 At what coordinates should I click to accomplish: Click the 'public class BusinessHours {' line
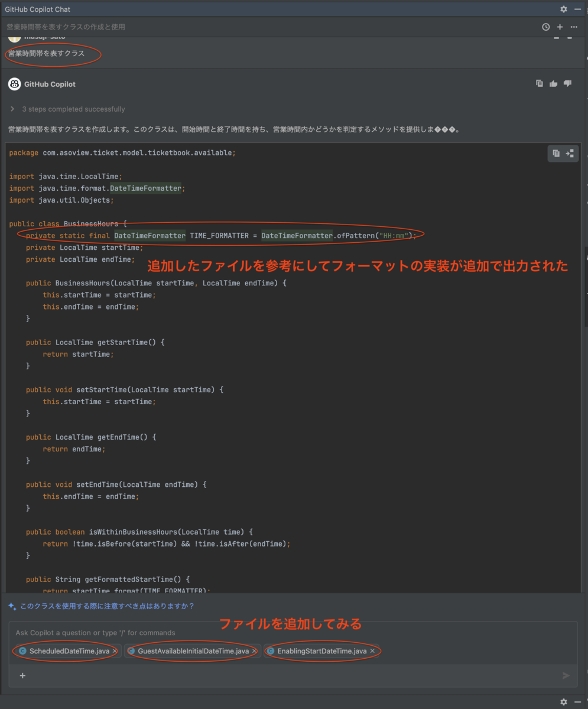[68, 224]
